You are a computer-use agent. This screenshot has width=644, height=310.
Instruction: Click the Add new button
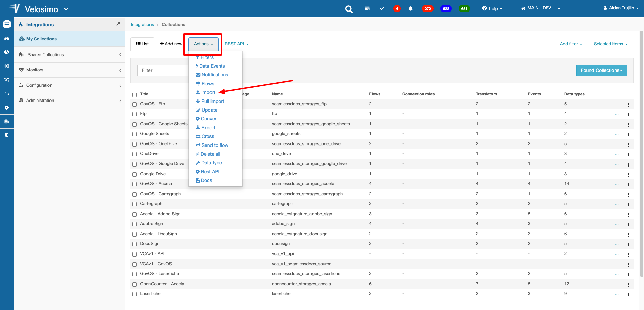pos(171,44)
